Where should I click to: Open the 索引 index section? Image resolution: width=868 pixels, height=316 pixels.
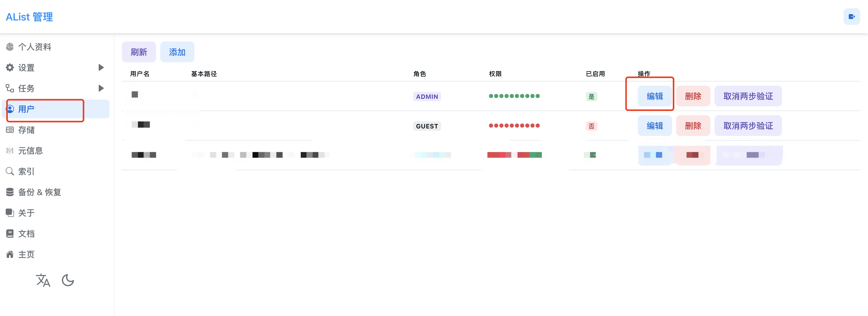[26, 171]
